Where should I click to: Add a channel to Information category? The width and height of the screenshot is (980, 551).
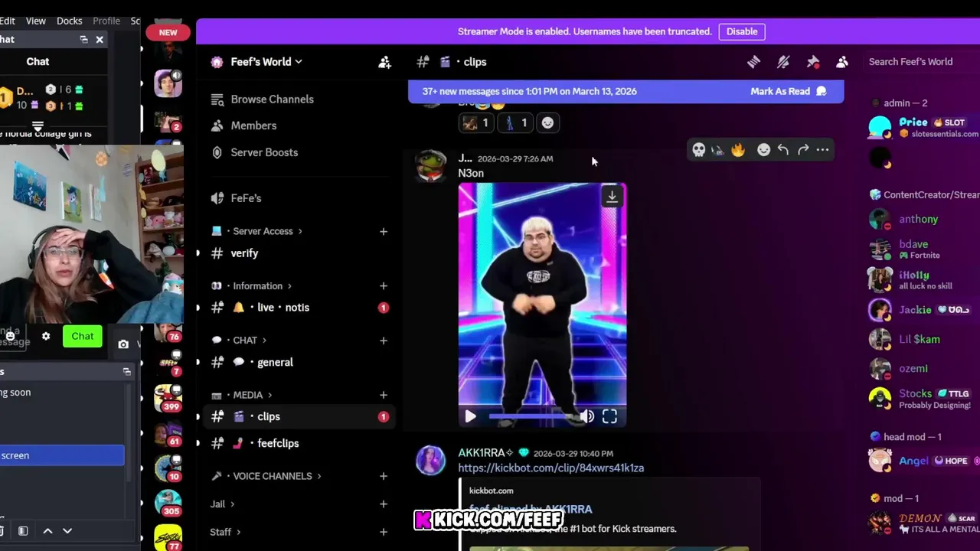(x=384, y=286)
